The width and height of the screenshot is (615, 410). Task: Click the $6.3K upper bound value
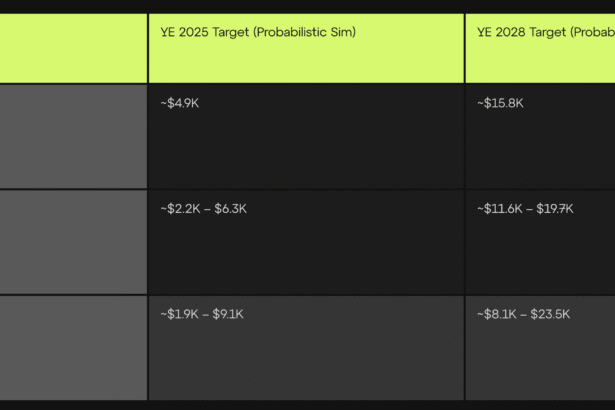click(x=230, y=209)
